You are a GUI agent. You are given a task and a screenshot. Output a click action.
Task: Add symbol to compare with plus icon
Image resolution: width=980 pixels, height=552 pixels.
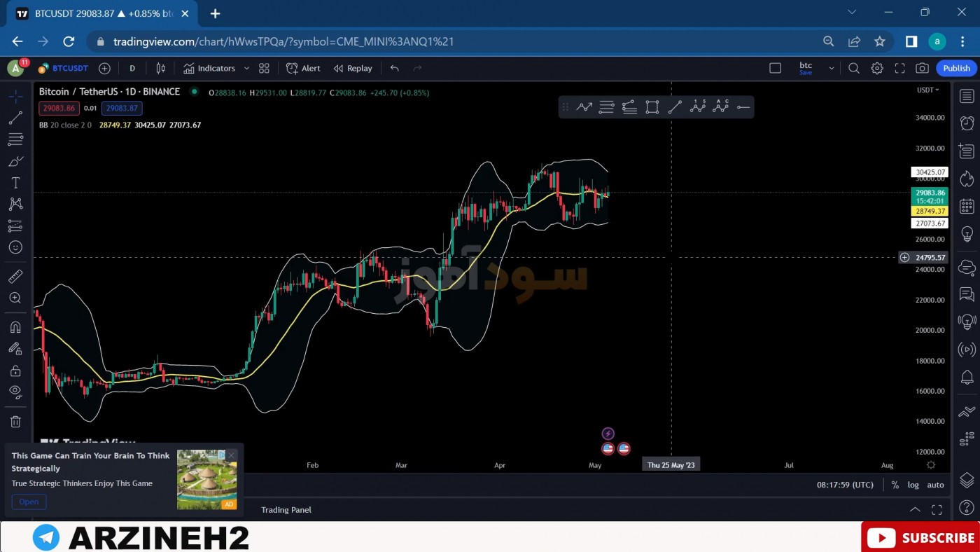pyautogui.click(x=104, y=68)
